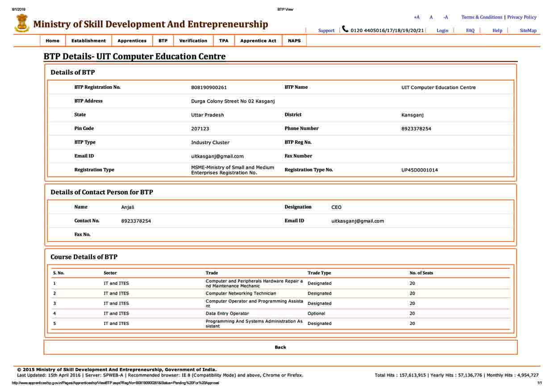Select the BTP phone number 8923378254
Image resolution: width=554 pixels, height=392 pixels.
tap(417, 129)
